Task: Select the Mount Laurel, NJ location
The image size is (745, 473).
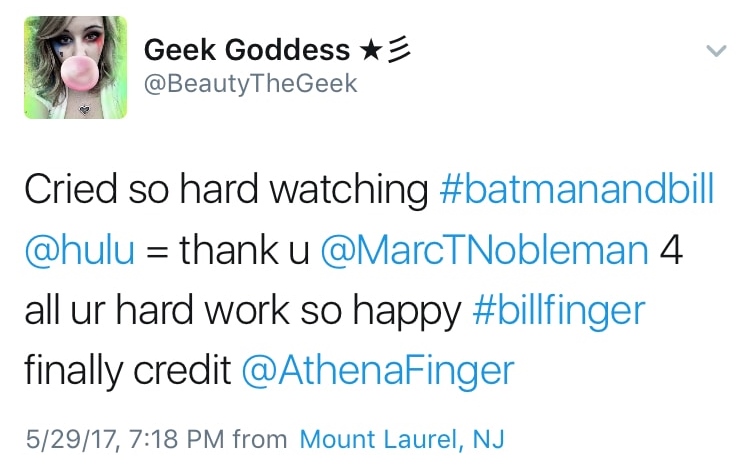Action: click(x=402, y=438)
